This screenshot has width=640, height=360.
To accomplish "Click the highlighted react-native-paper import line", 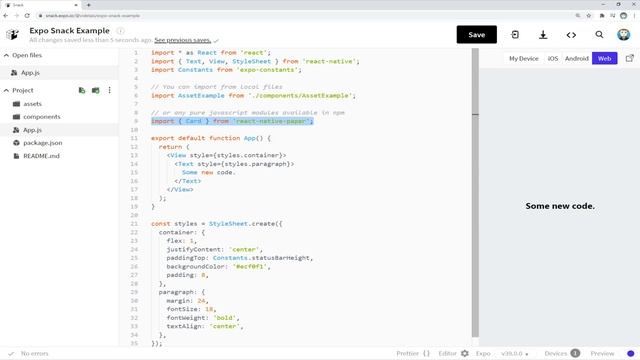I will (232, 121).
